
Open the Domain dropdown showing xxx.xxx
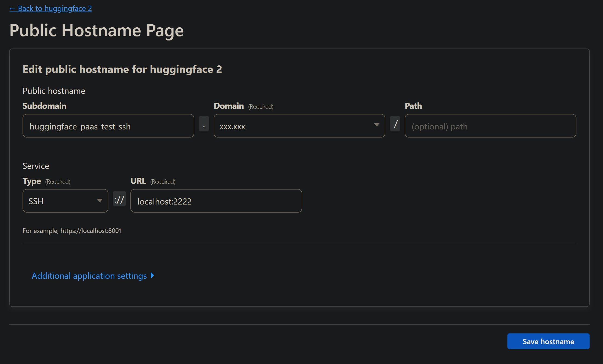pyautogui.click(x=299, y=126)
